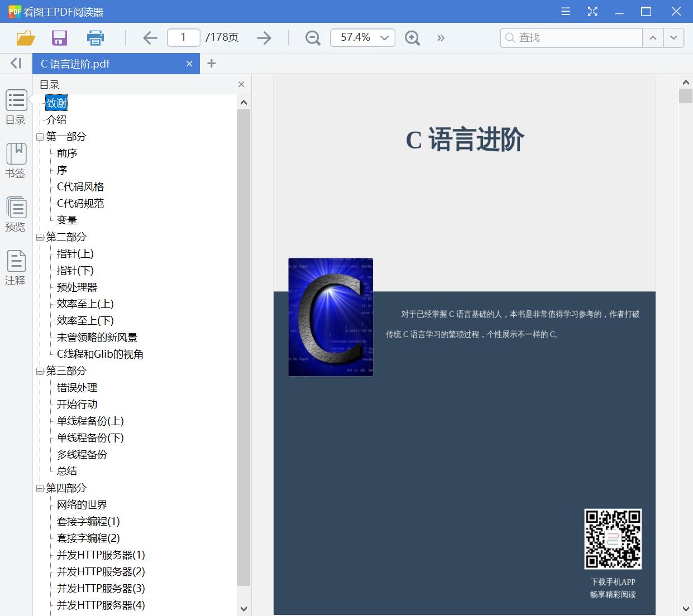This screenshot has width=693, height=616.
Task: Collapse the sidebar with the left chevron
Action: [15, 63]
